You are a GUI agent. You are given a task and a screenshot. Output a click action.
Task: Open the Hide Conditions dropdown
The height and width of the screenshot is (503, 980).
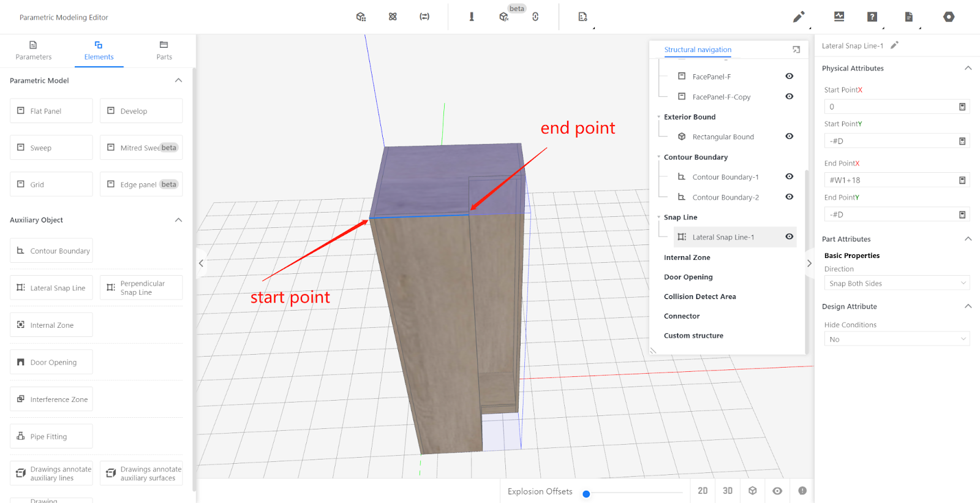[x=897, y=339]
